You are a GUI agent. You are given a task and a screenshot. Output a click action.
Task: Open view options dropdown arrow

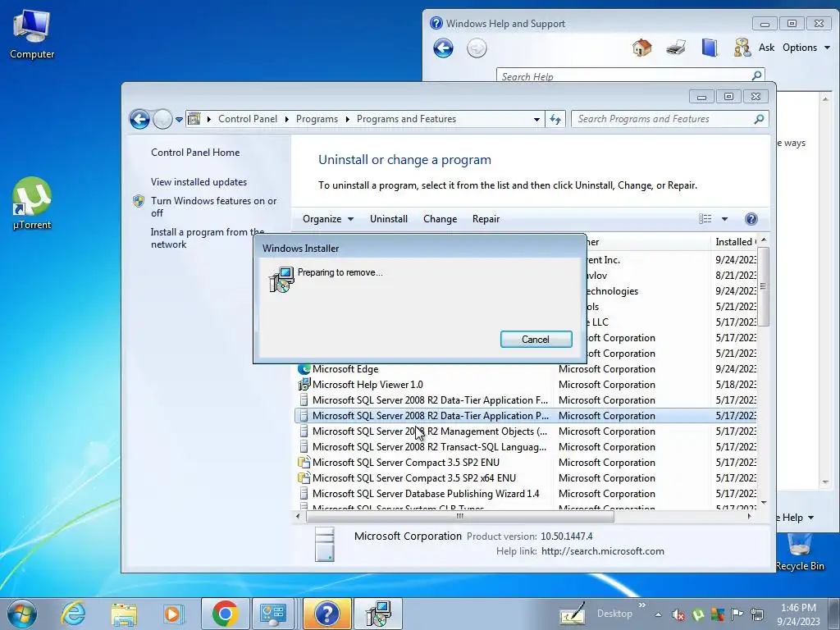[724, 218]
